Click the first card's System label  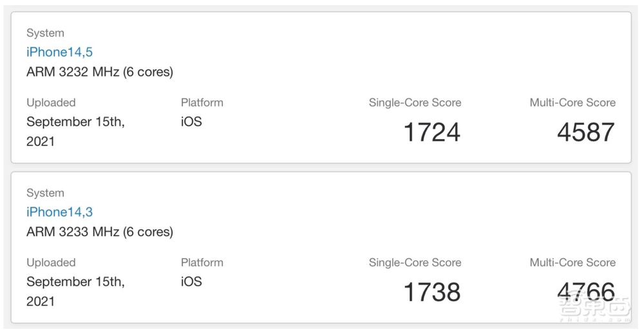pyautogui.click(x=45, y=33)
